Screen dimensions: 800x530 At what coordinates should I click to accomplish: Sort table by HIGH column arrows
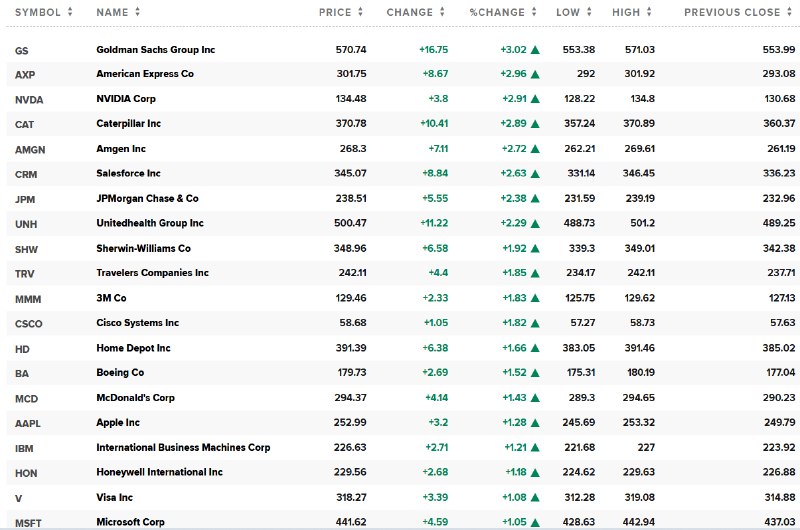pos(649,12)
